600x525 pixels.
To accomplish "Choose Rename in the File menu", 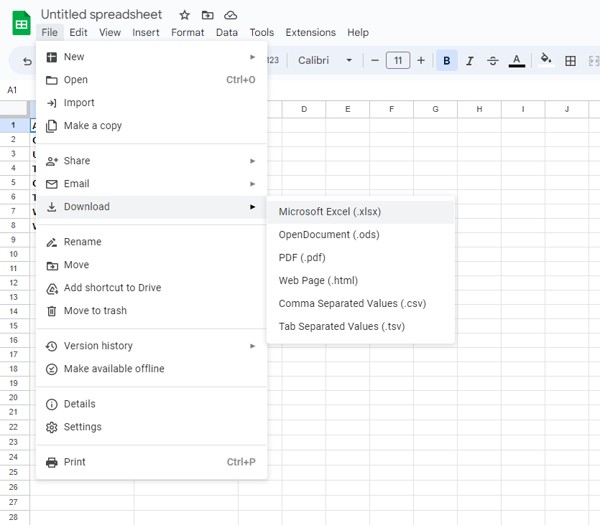I will pos(152,242).
